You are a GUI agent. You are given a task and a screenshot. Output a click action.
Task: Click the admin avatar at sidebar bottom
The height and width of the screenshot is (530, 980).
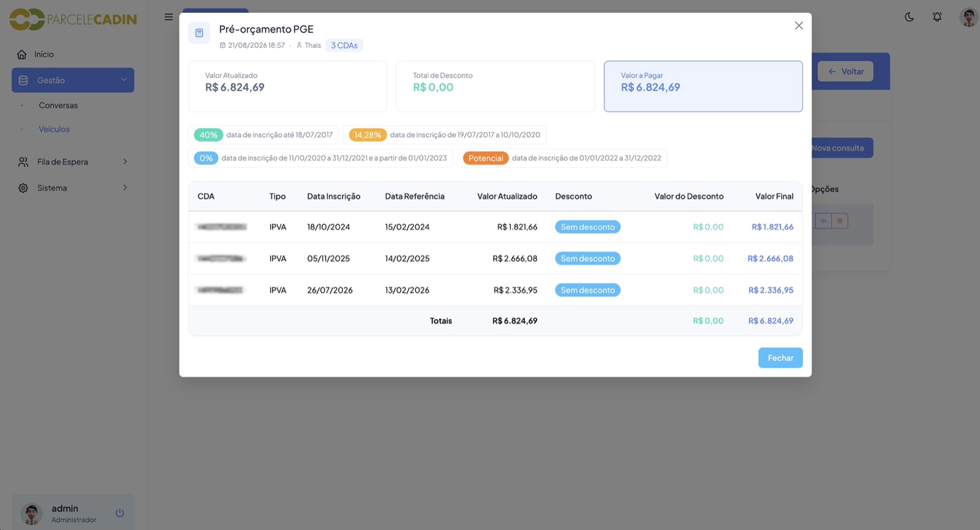click(x=31, y=513)
